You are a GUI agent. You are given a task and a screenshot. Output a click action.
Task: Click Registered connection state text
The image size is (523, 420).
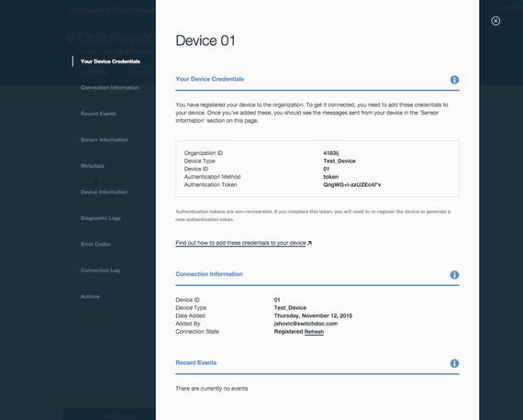click(288, 332)
